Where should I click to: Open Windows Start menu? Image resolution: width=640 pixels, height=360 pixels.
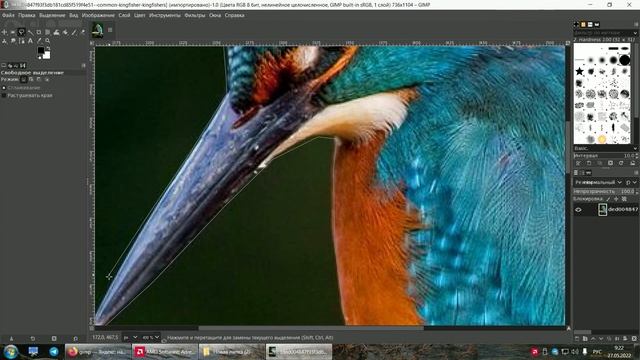point(11,351)
